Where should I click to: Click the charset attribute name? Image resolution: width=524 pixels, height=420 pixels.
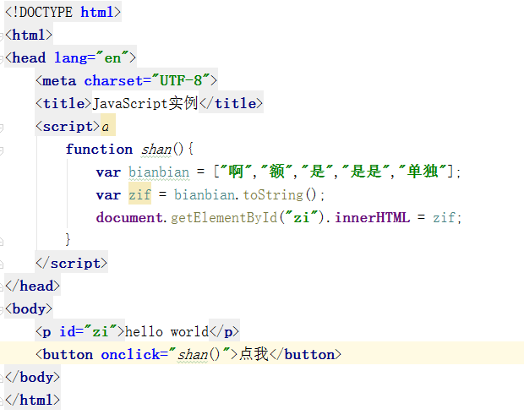pos(113,81)
